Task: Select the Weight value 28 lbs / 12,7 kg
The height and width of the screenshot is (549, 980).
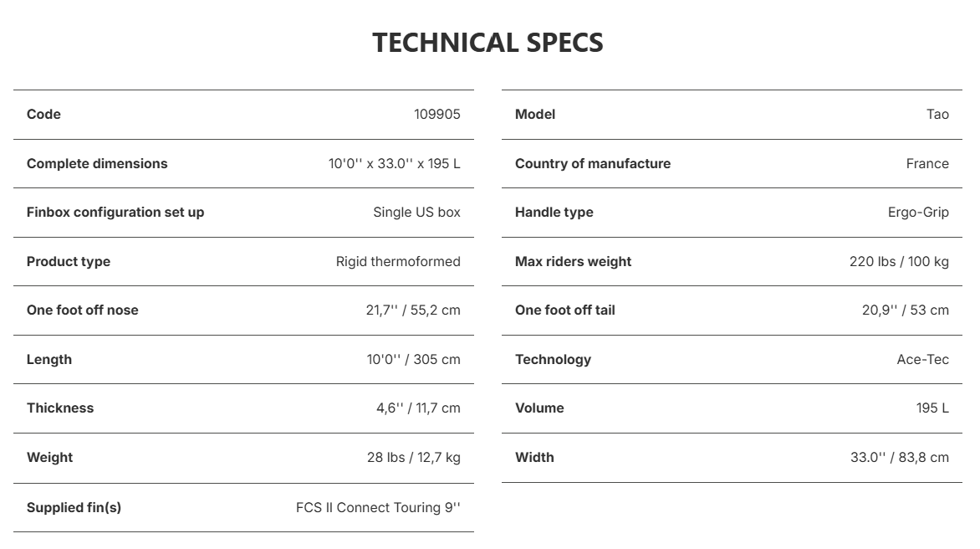Action: point(414,458)
